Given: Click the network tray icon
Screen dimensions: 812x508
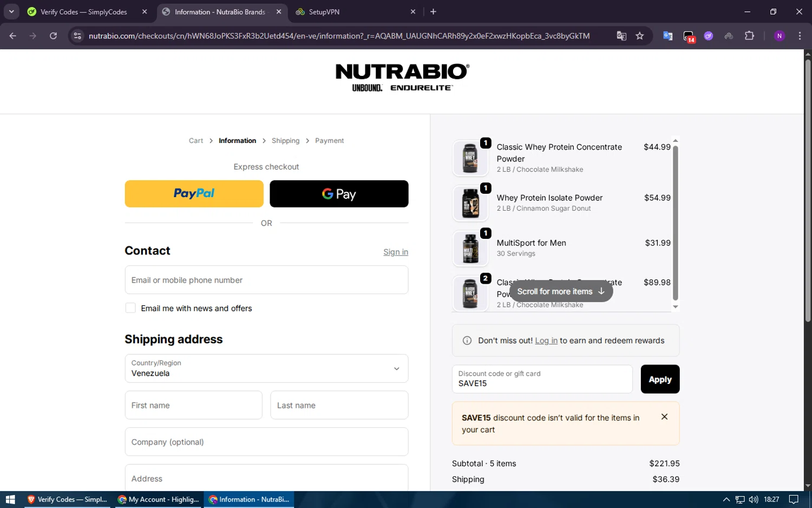Looking at the screenshot, I should (740, 499).
